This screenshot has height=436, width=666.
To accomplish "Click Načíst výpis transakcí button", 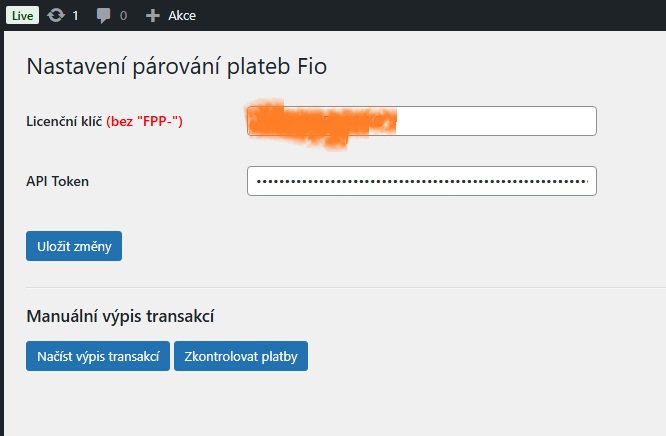I will 98,356.
